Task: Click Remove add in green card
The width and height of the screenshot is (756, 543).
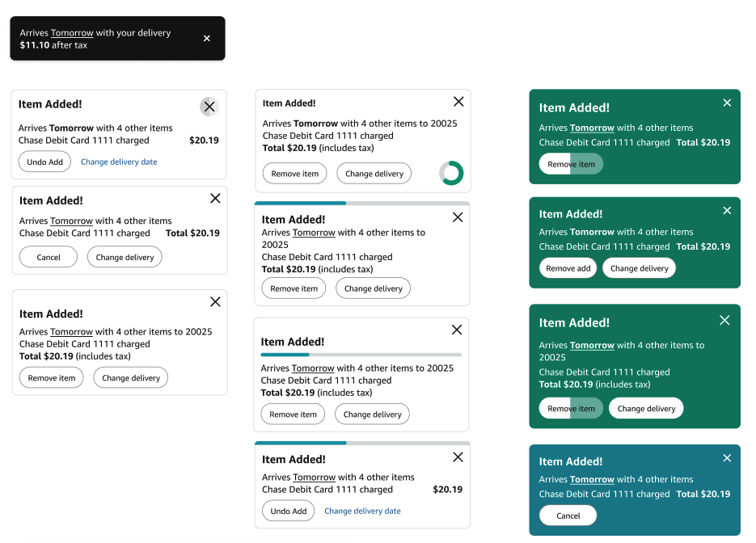Action: click(568, 268)
